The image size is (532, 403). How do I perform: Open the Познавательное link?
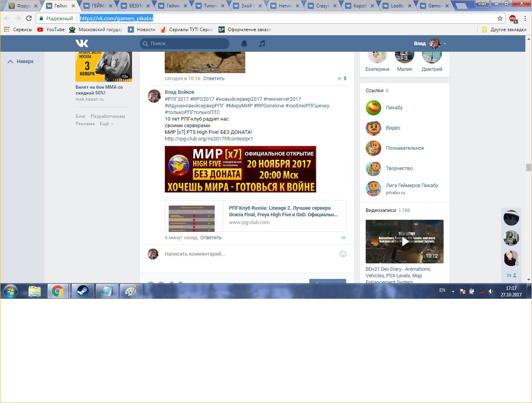(405, 148)
